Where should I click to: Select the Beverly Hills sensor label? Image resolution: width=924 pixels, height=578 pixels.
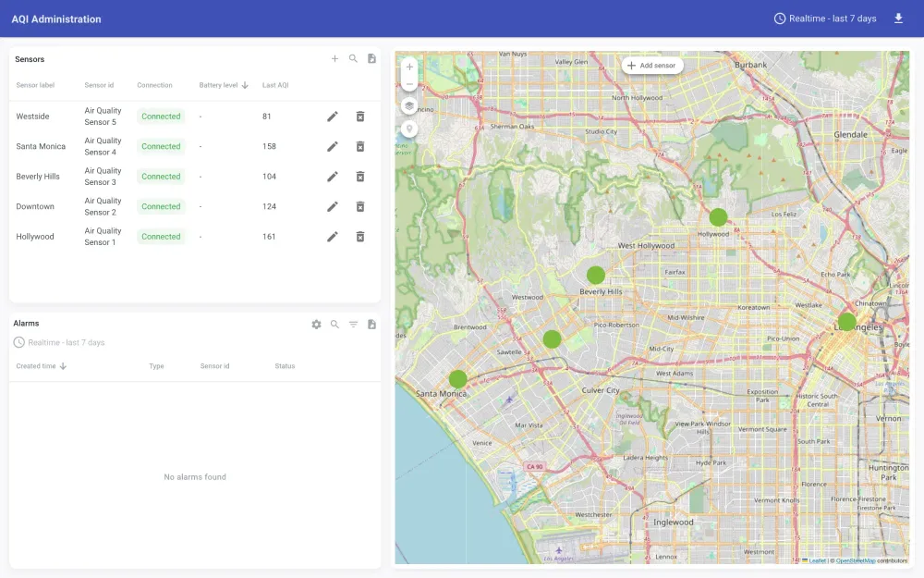[x=38, y=177]
